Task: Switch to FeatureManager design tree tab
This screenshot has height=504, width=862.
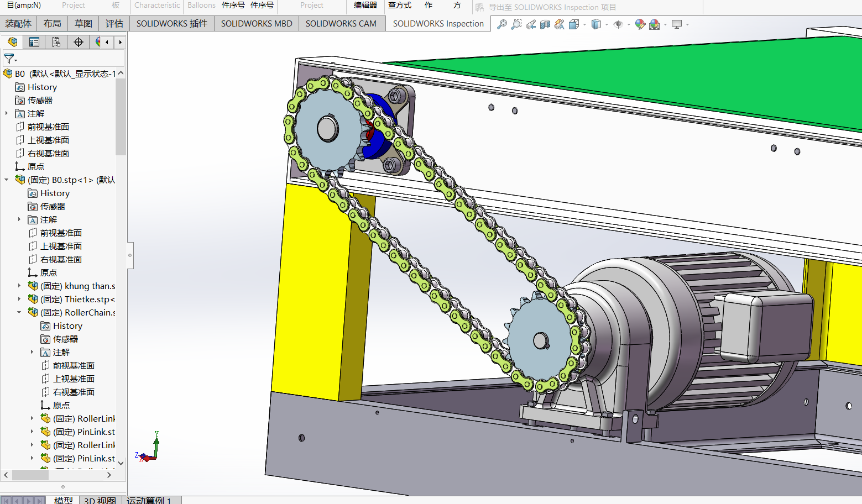Action: (x=12, y=42)
